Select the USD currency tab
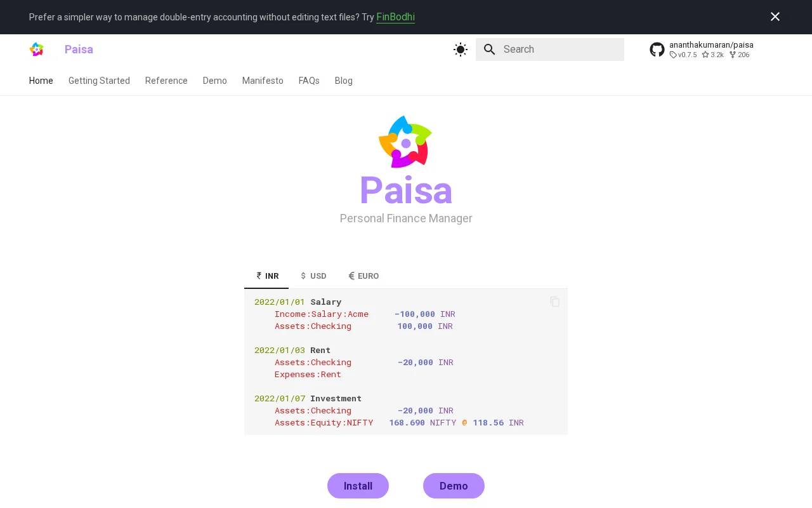Screen dimensions: 812x508 coord(313,276)
